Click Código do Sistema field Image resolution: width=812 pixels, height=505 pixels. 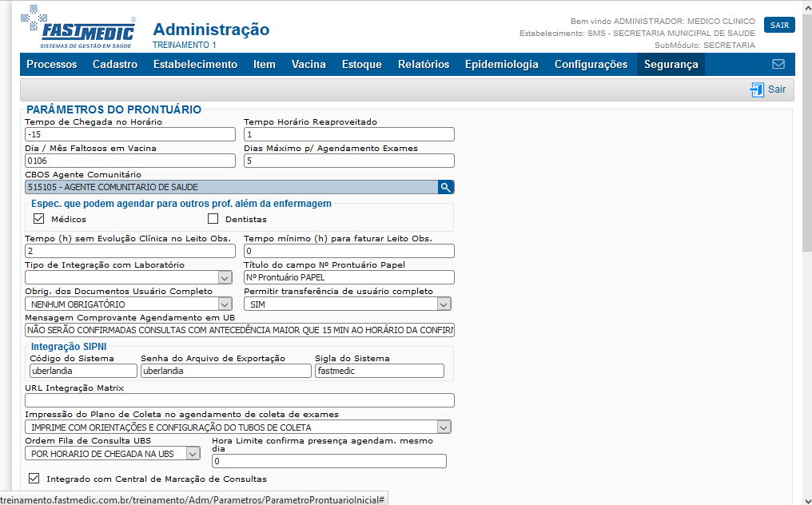[x=83, y=371]
